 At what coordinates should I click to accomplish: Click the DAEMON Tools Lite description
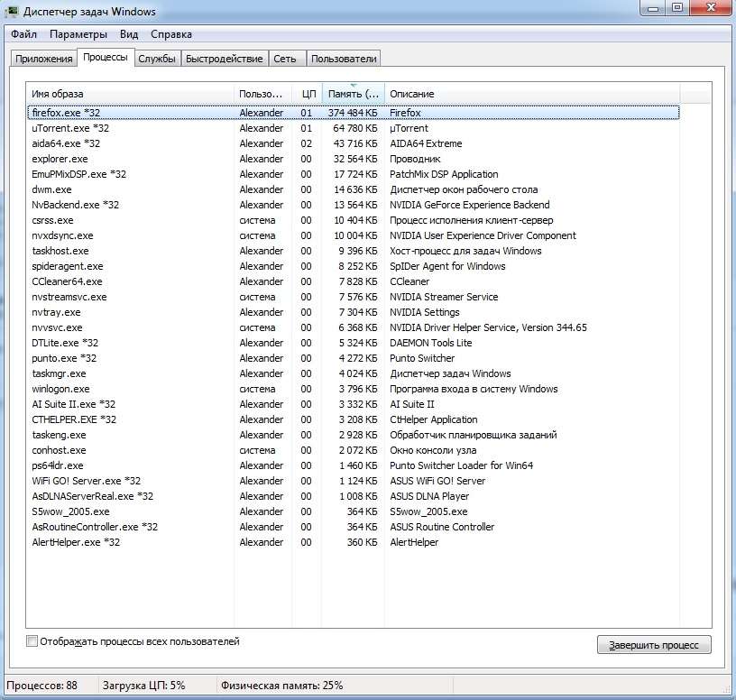[430, 343]
